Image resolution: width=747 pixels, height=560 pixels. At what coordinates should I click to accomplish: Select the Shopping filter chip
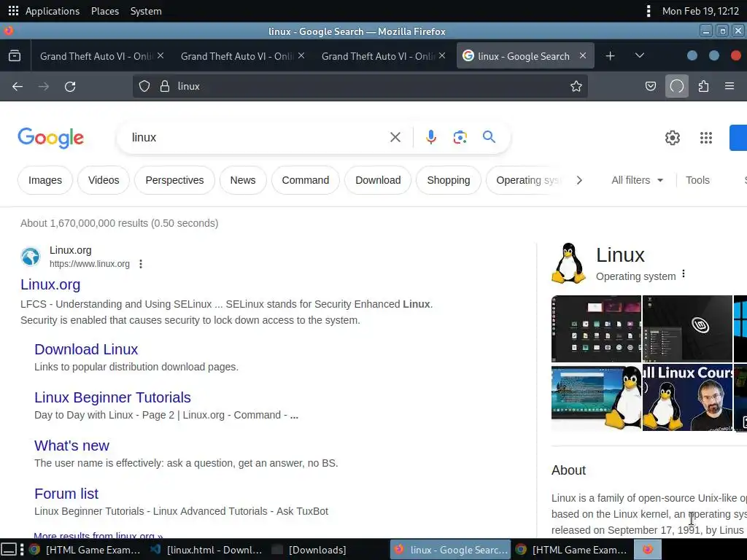click(449, 180)
